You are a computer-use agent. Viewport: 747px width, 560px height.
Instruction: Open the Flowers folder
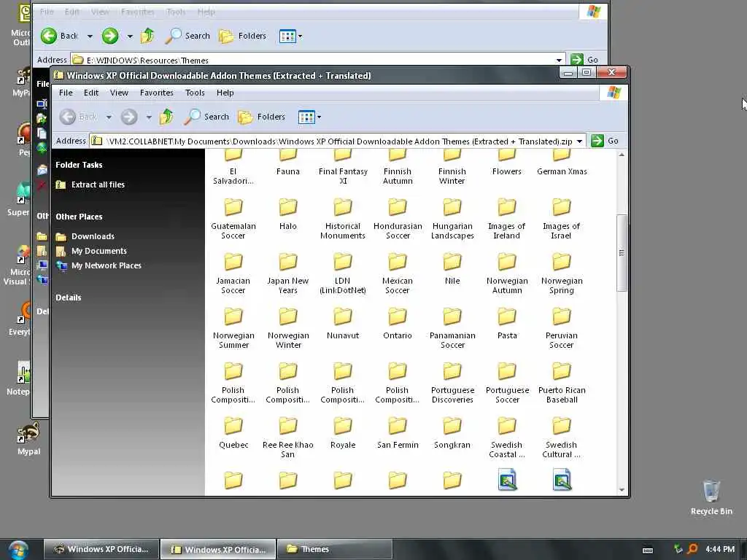(x=506, y=163)
